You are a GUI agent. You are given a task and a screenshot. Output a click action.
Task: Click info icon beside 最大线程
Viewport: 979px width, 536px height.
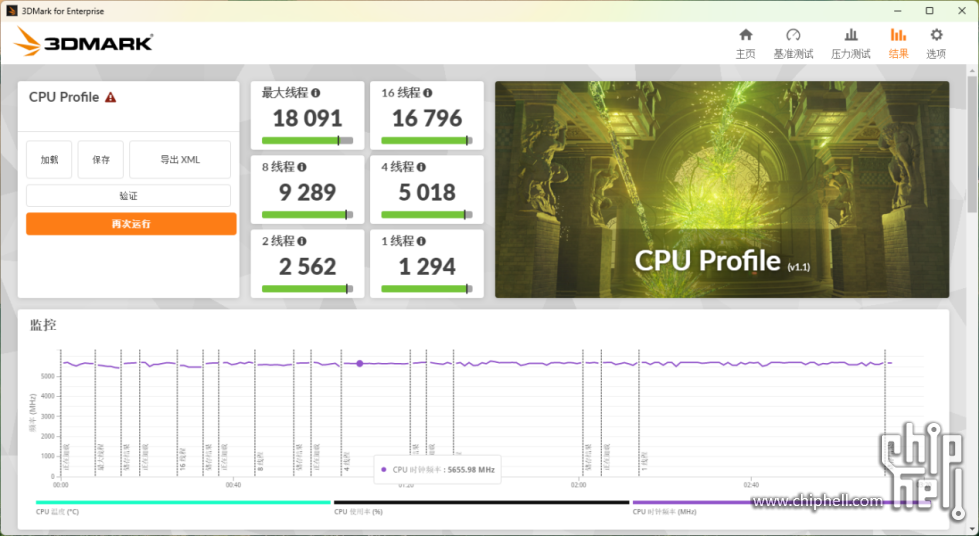pos(317,93)
